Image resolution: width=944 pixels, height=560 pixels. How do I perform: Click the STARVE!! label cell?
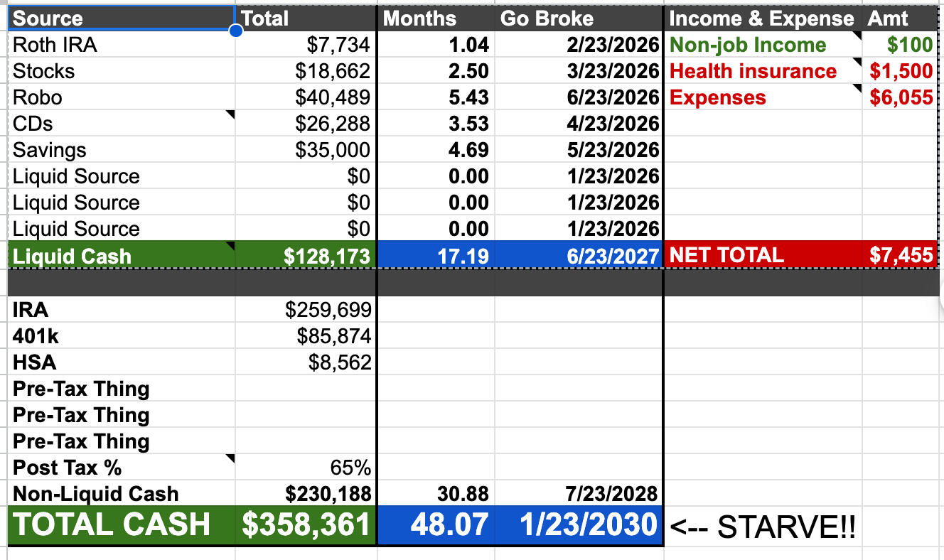tap(763, 527)
